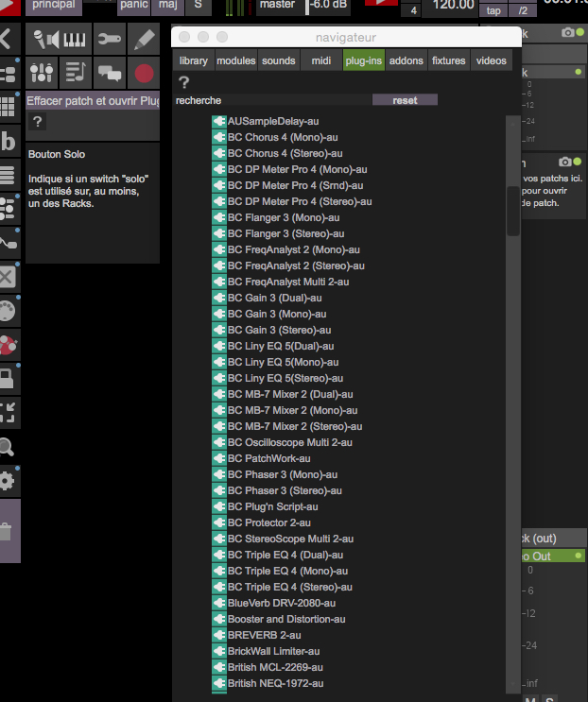Open the videos tab
Screen dimensions: 588x702
click(x=492, y=60)
